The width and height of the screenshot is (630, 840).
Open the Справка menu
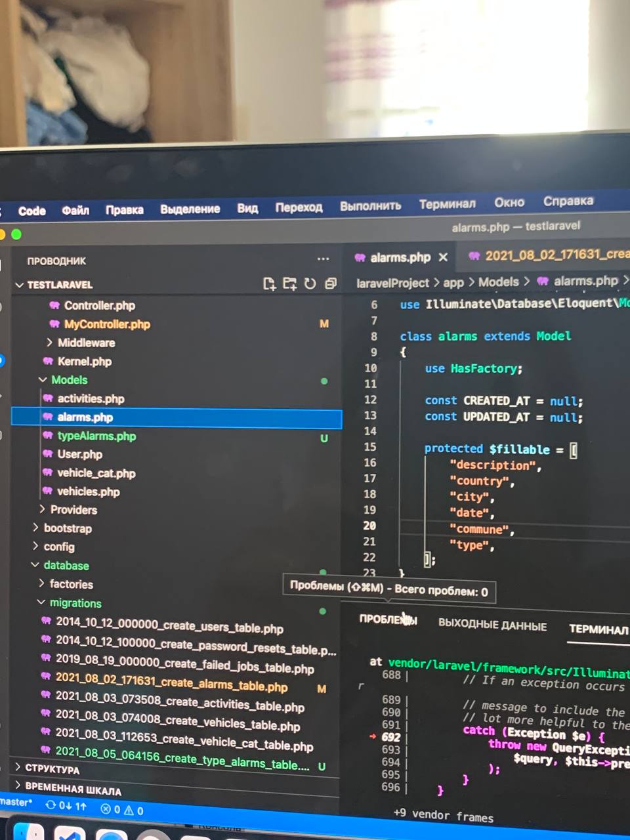pos(568,201)
